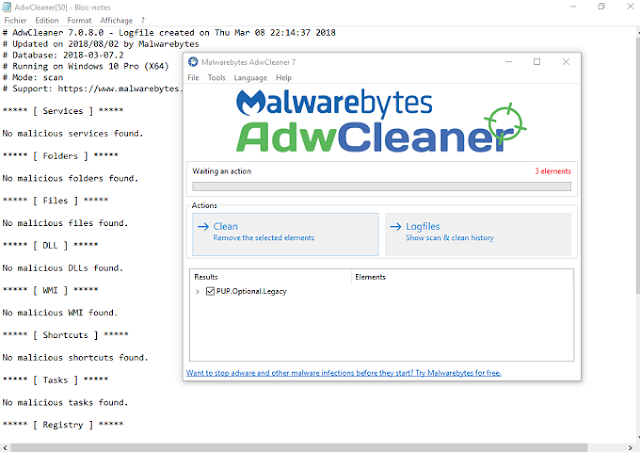Viewport: 640px width, 452px height.
Task: Click the Clean arrow icon
Action: pyautogui.click(x=203, y=227)
